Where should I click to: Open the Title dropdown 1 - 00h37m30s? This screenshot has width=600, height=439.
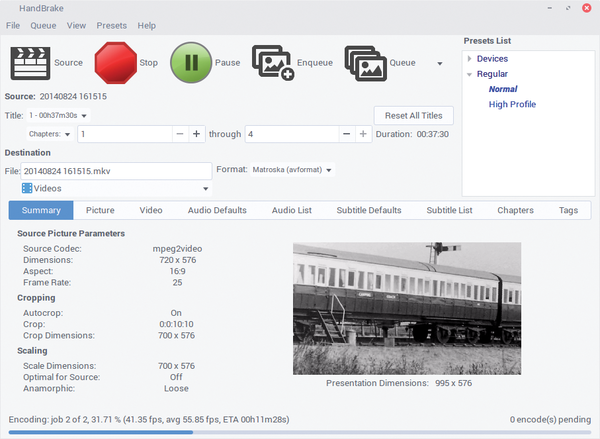point(57,115)
